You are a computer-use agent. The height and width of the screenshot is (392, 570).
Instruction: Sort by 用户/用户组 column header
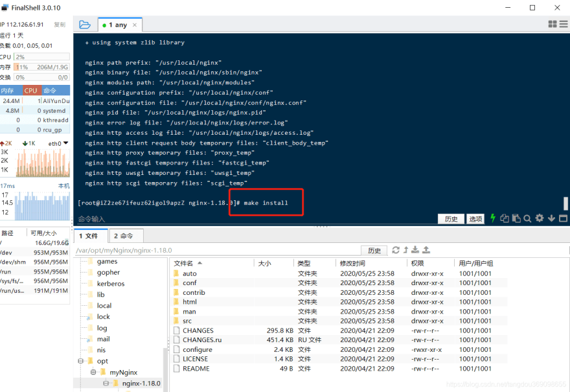tap(481, 263)
